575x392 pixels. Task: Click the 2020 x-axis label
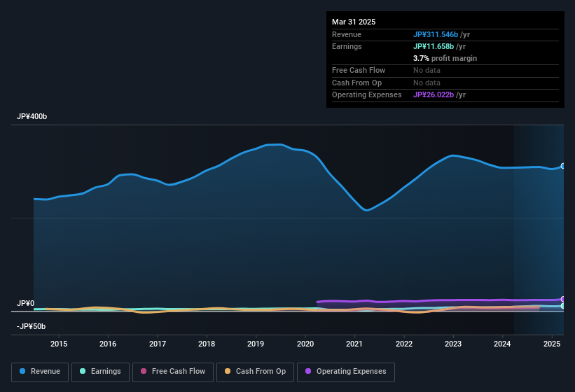coord(305,344)
